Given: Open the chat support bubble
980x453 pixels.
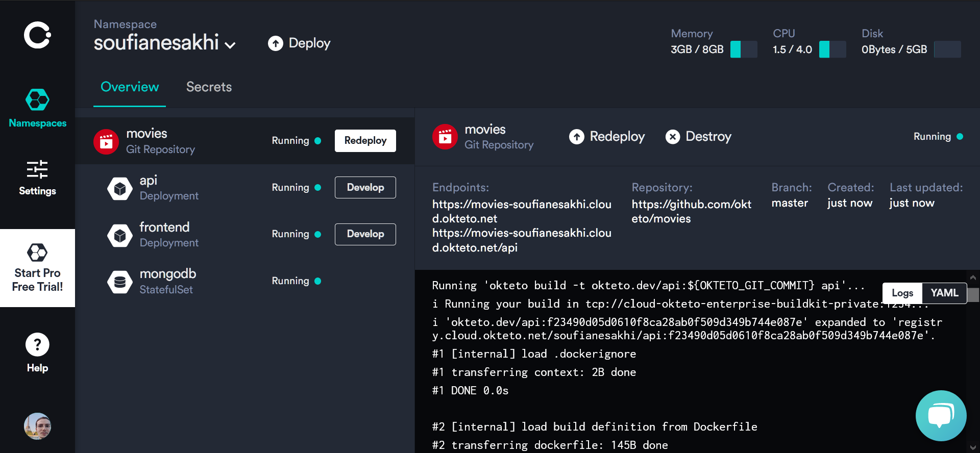Looking at the screenshot, I should click(941, 416).
